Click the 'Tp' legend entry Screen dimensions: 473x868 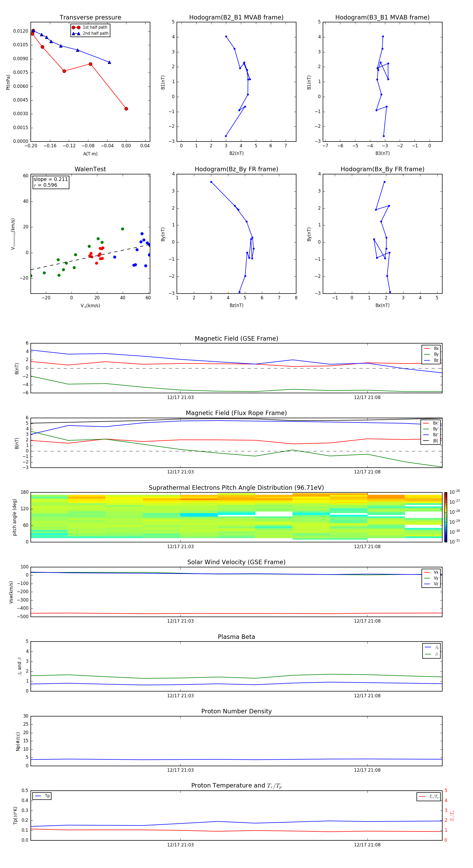42,796
